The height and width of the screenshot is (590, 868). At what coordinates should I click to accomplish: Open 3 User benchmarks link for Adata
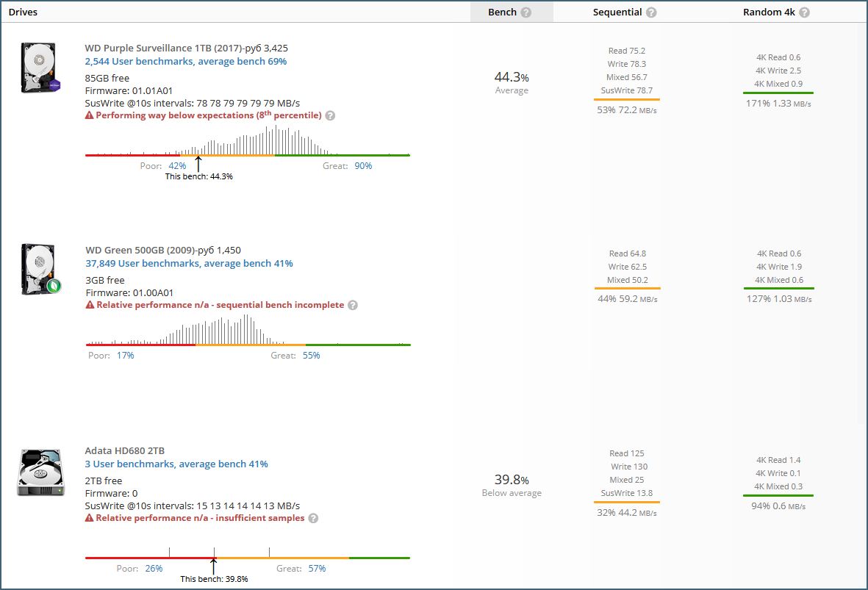176,464
